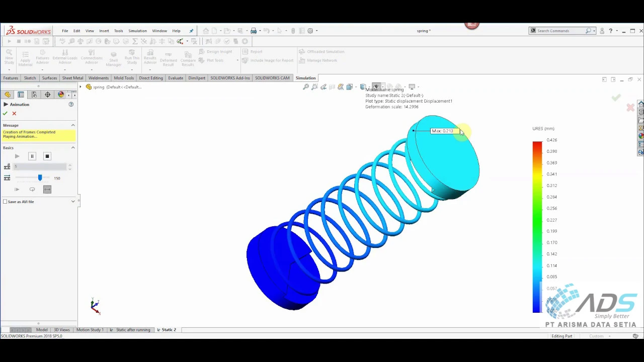Open the Options gear dropdown arrow
Viewport: 644px width, 362px height.
316,31
